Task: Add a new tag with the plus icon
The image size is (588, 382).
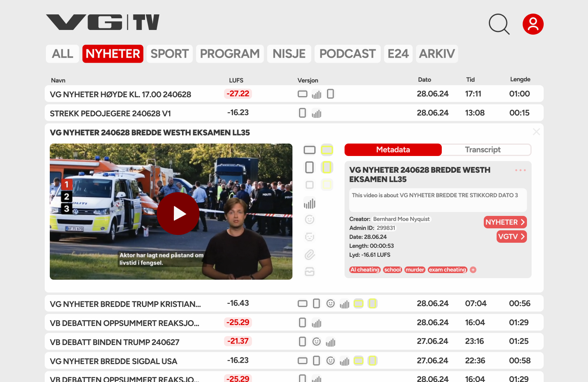Action: [x=473, y=270]
